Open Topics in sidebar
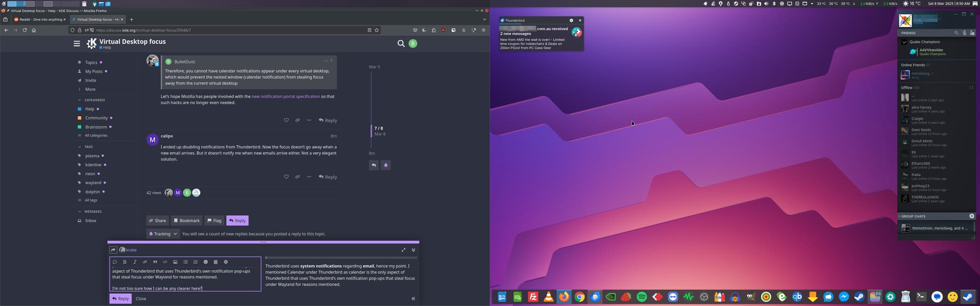This screenshot has height=306, width=980. point(91,63)
